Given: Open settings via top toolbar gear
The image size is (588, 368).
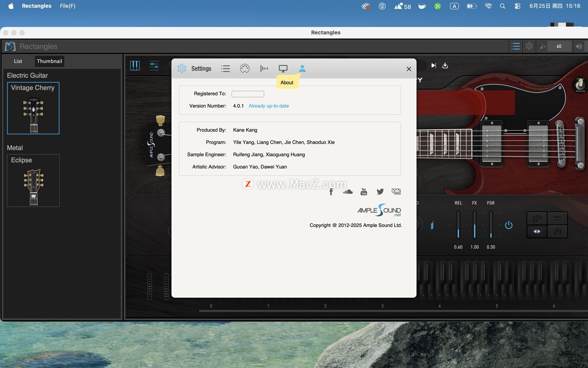Looking at the screenshot, I should tap(529, 46).
